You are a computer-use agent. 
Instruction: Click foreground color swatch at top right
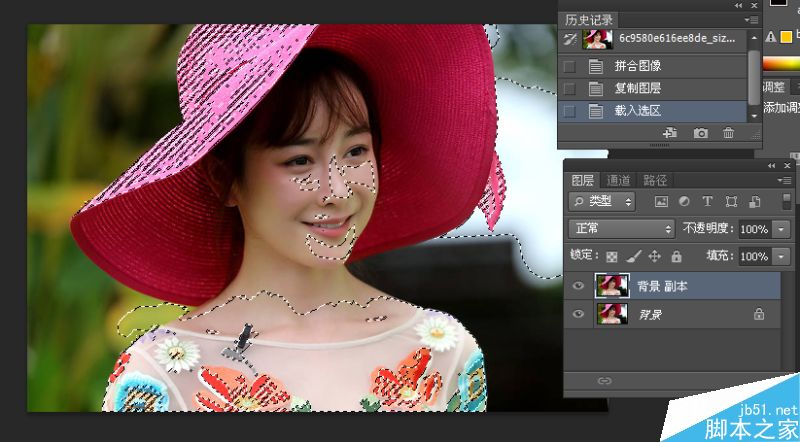coord(779,2)
